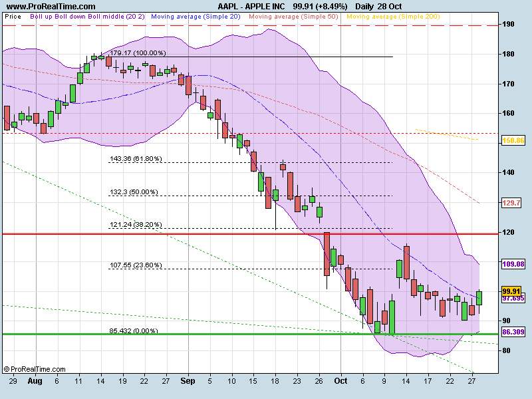Click the 90 price axis label
532x399 pixels.
[506, 321]
